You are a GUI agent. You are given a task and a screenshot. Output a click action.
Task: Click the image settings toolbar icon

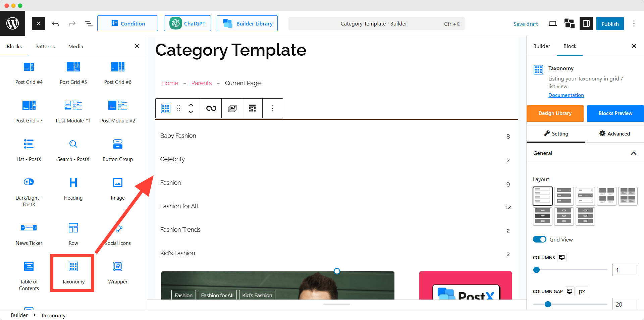pyautogui.click(x=232, y=108)
